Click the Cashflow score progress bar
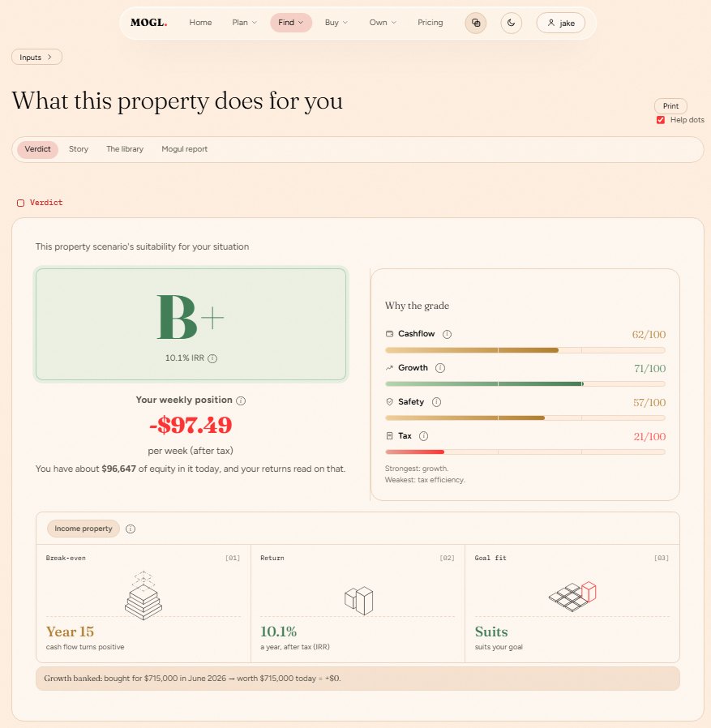This screenshot has width=711, height=728. pos(525,350)
